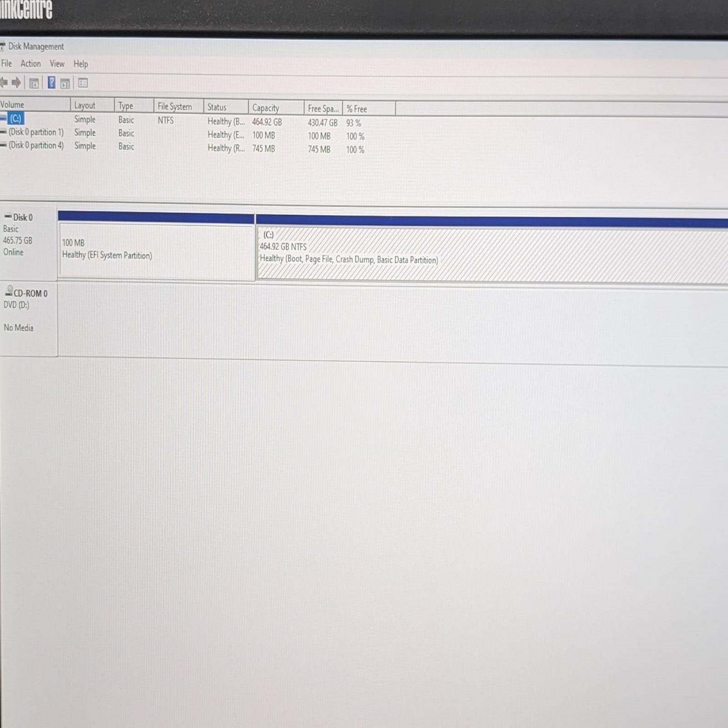Viewport: 728px width, 728px height.
Task: Open the File menu
Action: tap(6, 64)
